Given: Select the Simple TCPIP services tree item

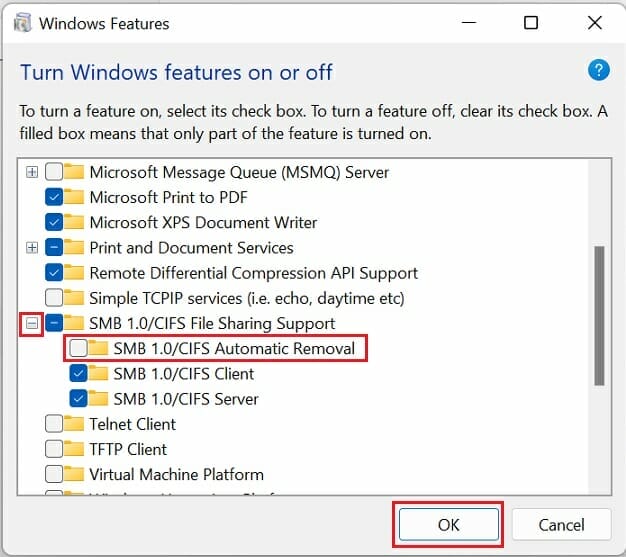Looking at the screenshot, I should click(x=247, y=298).
